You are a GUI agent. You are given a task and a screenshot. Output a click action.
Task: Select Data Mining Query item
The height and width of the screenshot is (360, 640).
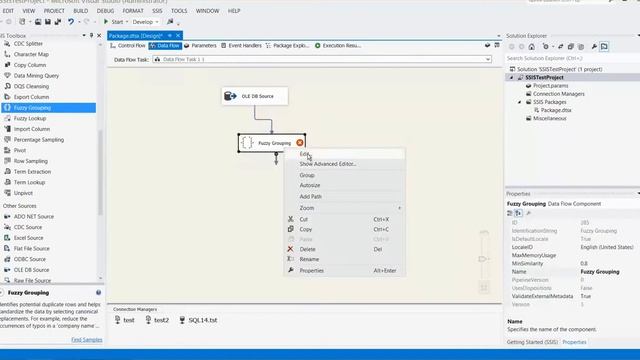tap(36, 76)
